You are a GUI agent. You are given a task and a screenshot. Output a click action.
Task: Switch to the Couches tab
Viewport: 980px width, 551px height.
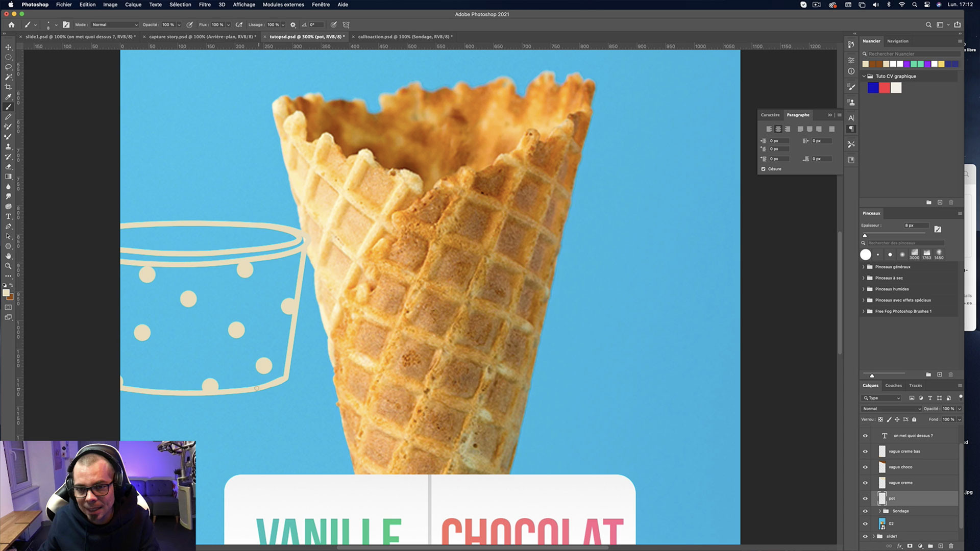pos(893,386)
